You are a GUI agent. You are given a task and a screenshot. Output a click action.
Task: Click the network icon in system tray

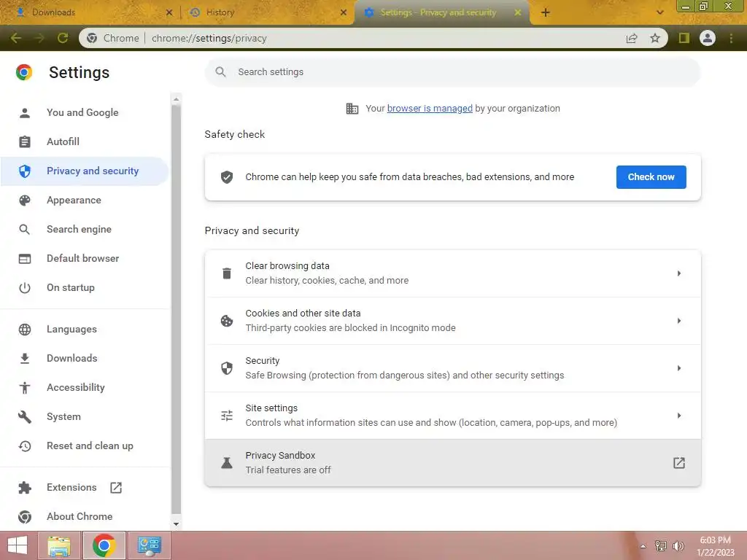pos(661,545)
